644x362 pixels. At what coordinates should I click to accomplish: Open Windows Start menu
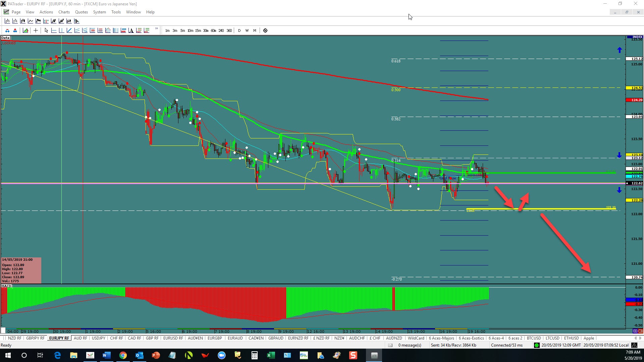point(8,355)
